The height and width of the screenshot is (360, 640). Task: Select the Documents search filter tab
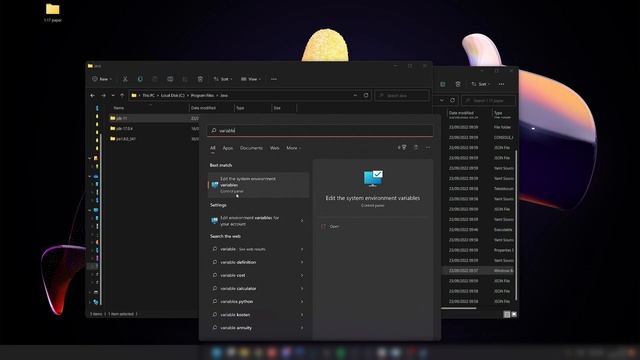251,148
